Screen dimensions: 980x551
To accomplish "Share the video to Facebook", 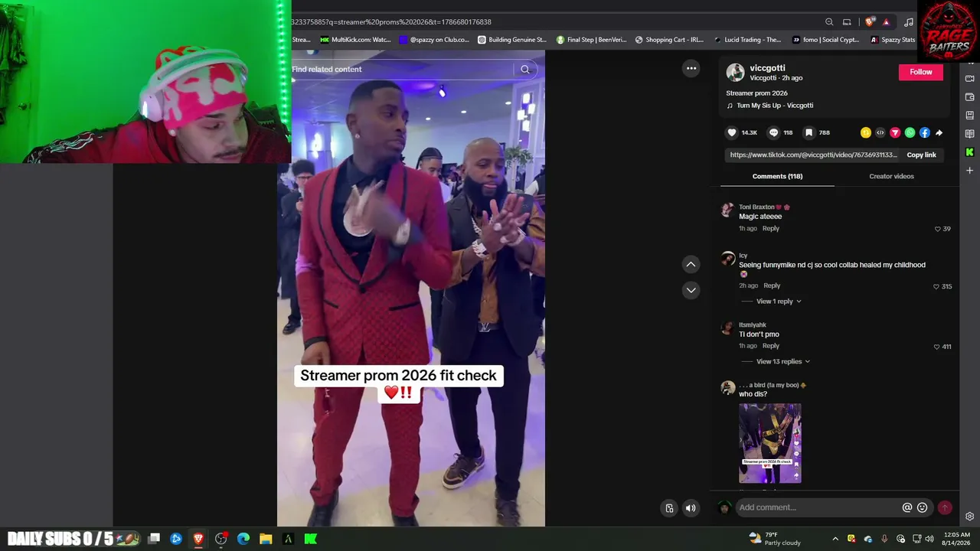I will click(925, 132).
